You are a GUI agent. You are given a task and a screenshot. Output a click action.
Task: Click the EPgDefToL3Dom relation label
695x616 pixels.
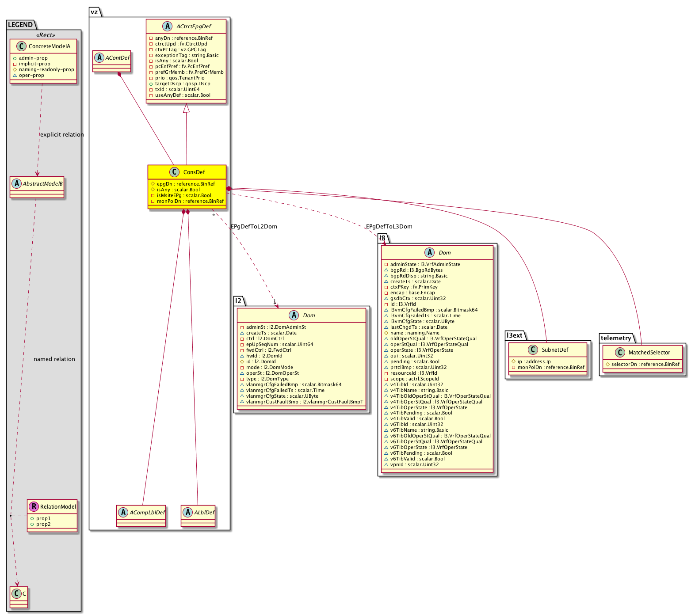click(389, 226)
